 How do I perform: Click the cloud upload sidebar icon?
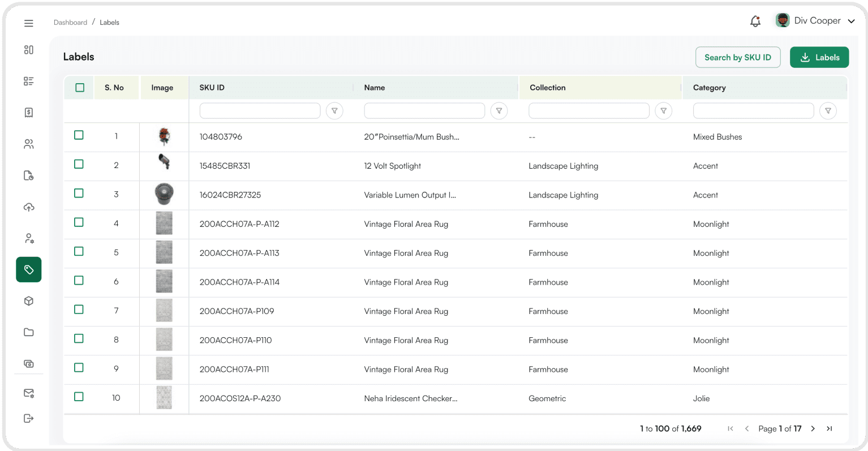[29, 207]
